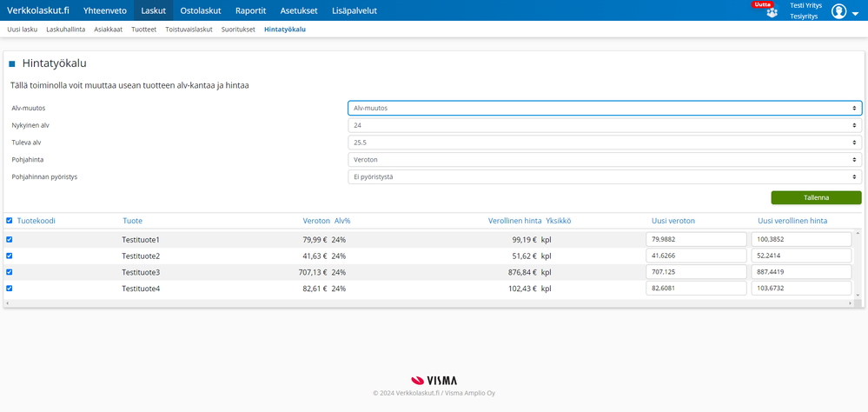The width and height of the screenshot is (868, 412).
Task: Click the Testituote3 product name
Action: [141, 272]
